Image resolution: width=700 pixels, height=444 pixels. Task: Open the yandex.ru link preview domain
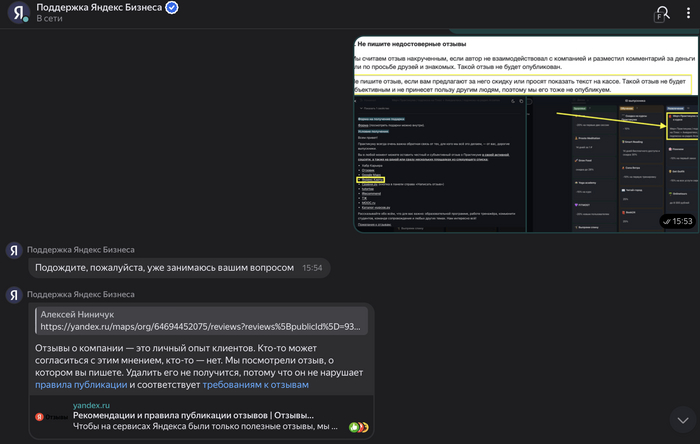91,405
